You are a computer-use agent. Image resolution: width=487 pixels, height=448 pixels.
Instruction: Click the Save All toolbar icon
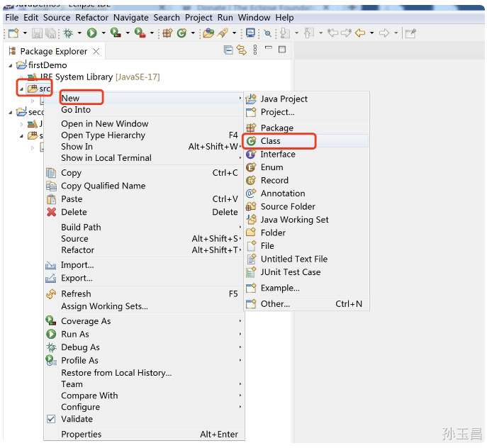click(x=50, y=33)
